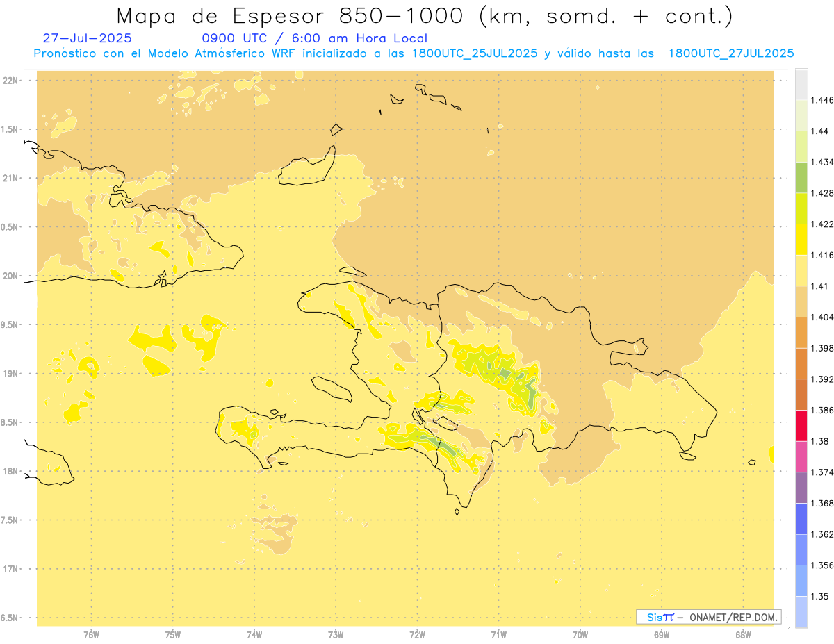Select the bright yellow swatch between 1.416 and 1.422

point(801,240)
